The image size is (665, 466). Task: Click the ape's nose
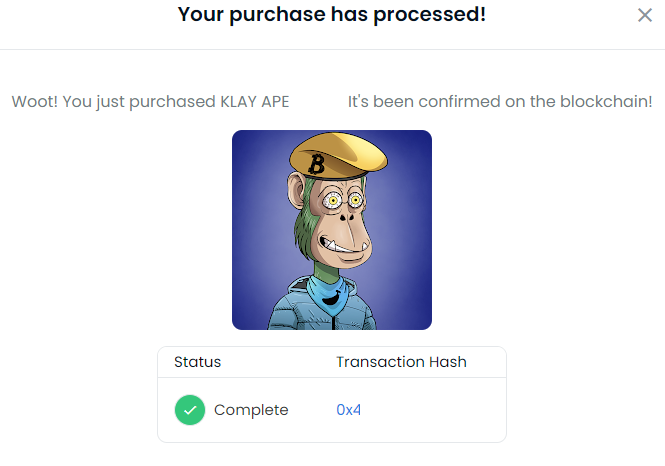351,216
